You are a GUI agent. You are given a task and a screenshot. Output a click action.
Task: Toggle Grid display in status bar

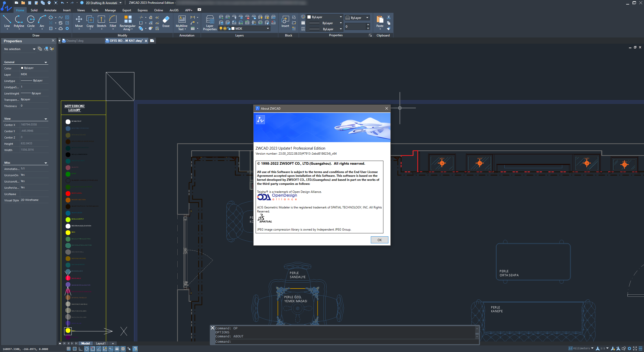[75, 349]
